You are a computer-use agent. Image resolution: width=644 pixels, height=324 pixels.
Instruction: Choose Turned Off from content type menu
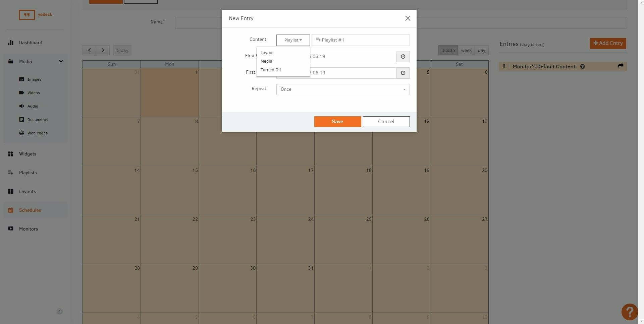coord(271,70)
